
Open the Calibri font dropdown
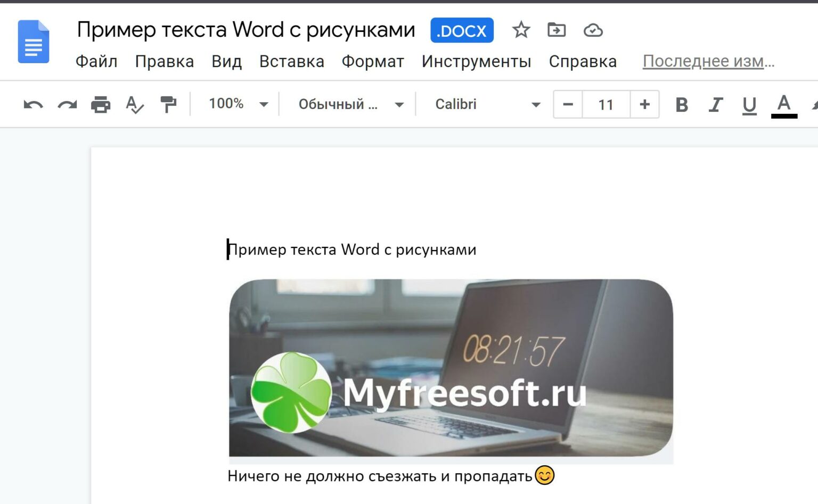click(x=488, y=104)
